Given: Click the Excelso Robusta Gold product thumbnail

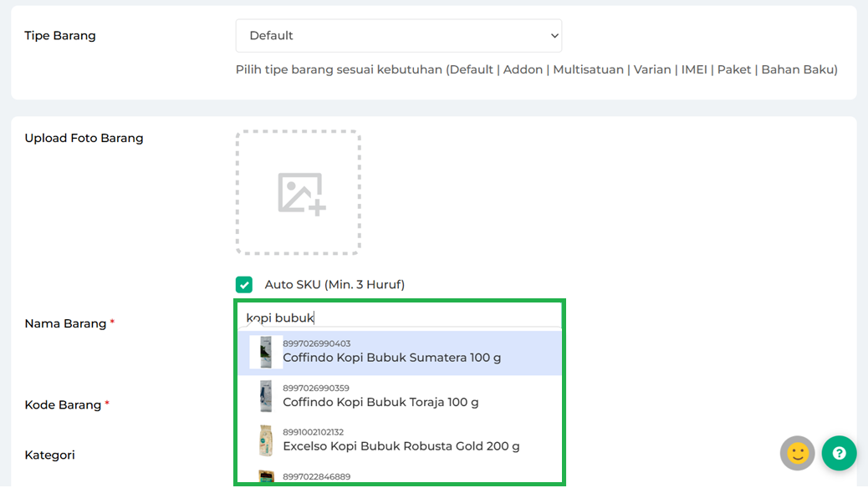Looking at the screenshot, I should pos(266,440).
